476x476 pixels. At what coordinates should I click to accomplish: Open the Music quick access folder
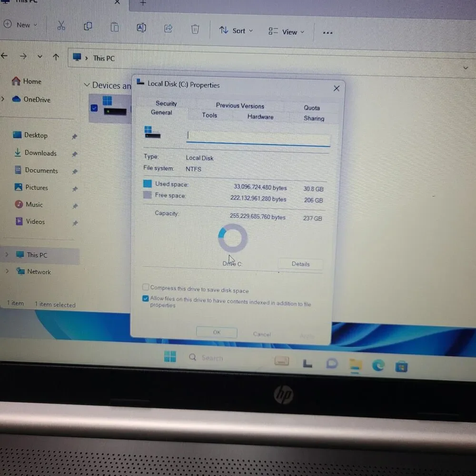[x=29, y=204]
